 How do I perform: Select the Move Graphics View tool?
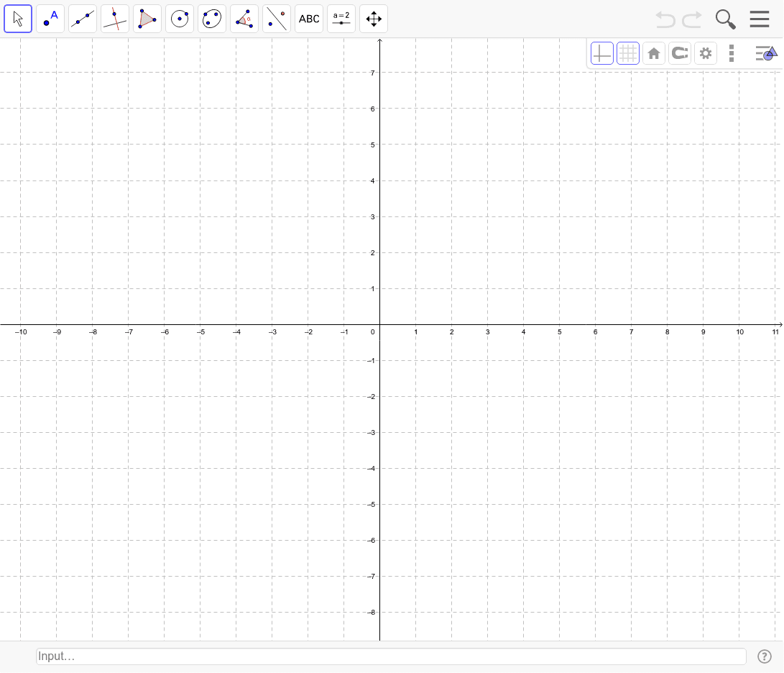(x=373, y=19)
